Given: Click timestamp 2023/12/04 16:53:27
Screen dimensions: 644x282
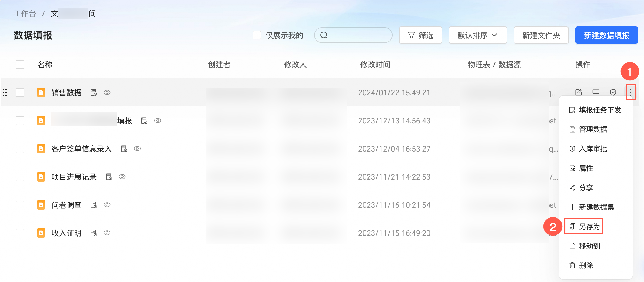Looking at the screenshot, I should [394, 149].
